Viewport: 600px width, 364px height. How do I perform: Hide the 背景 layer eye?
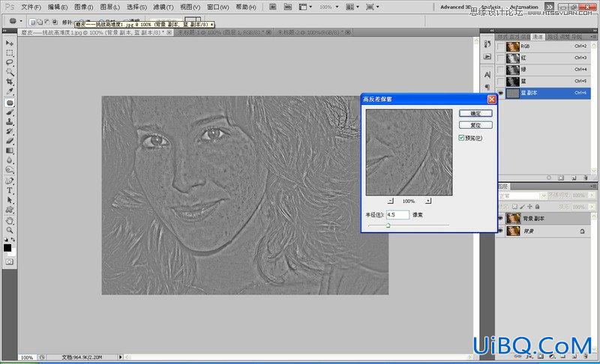[x=500, y=231]
